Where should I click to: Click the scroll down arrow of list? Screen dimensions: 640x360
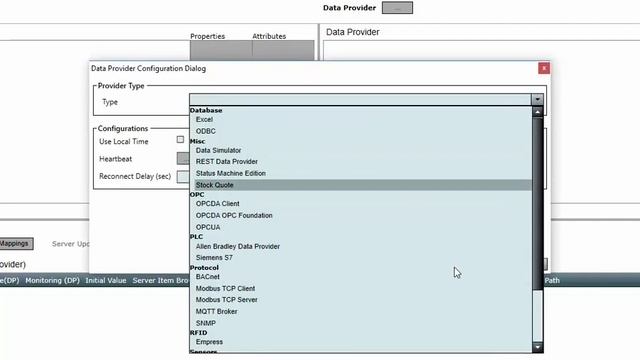pos(538,347)
